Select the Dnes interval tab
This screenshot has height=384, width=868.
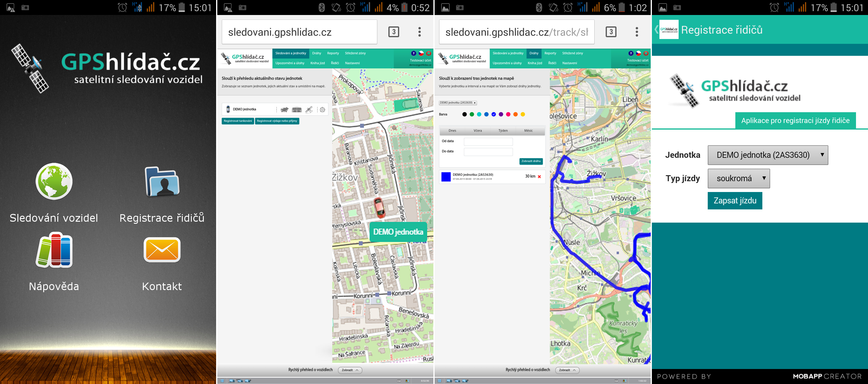tap(452, 131)
